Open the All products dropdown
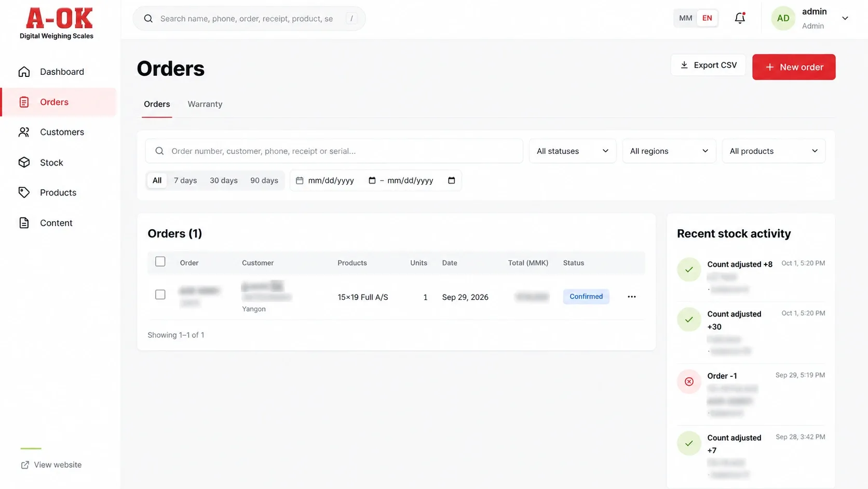 774,151
